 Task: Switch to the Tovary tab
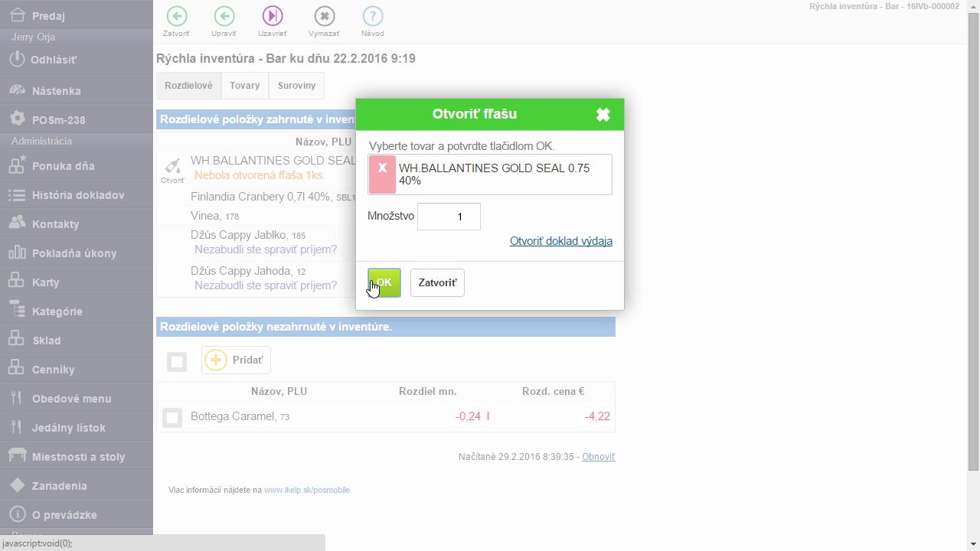pos(245,86)
